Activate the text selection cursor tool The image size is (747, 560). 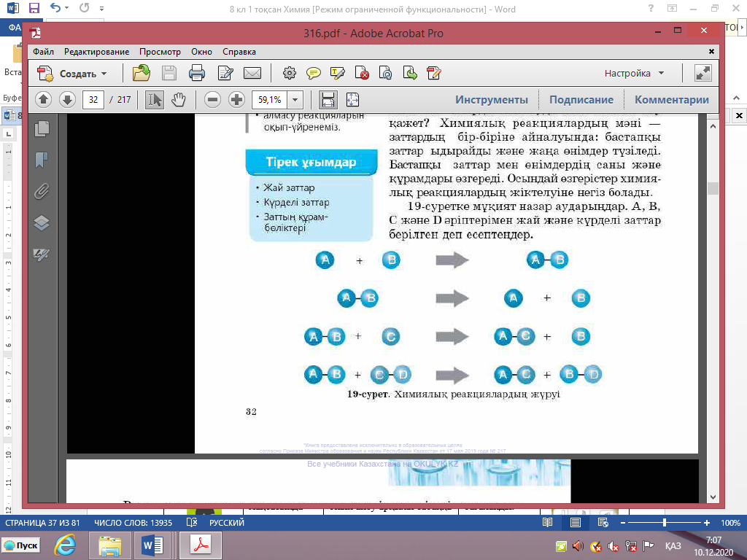(x=155, y=99)
